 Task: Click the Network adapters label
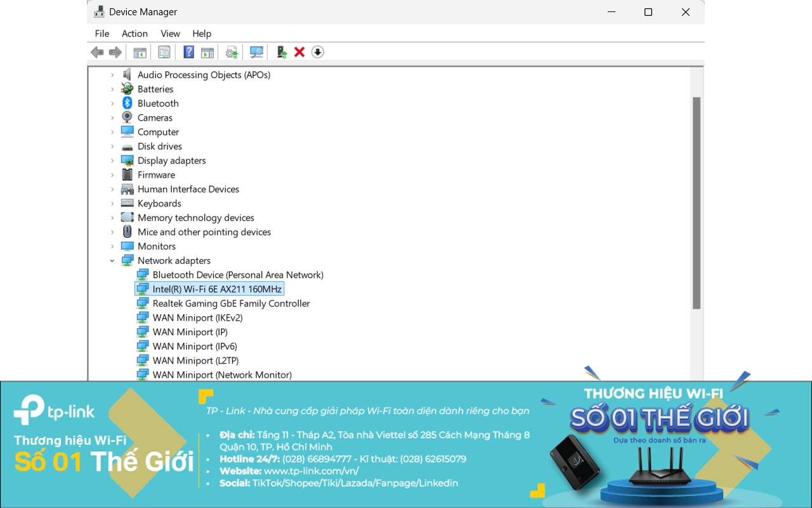(174, 260)
